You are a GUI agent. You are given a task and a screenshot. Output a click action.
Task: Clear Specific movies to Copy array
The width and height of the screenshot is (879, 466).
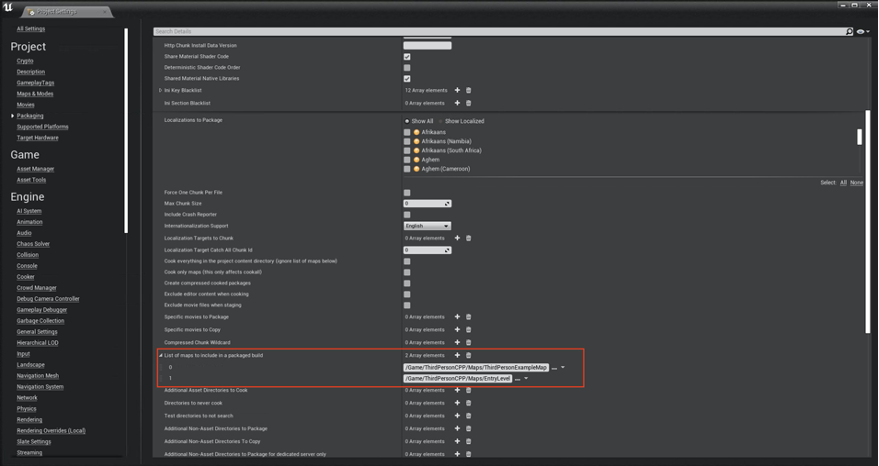tap(469, 330)
